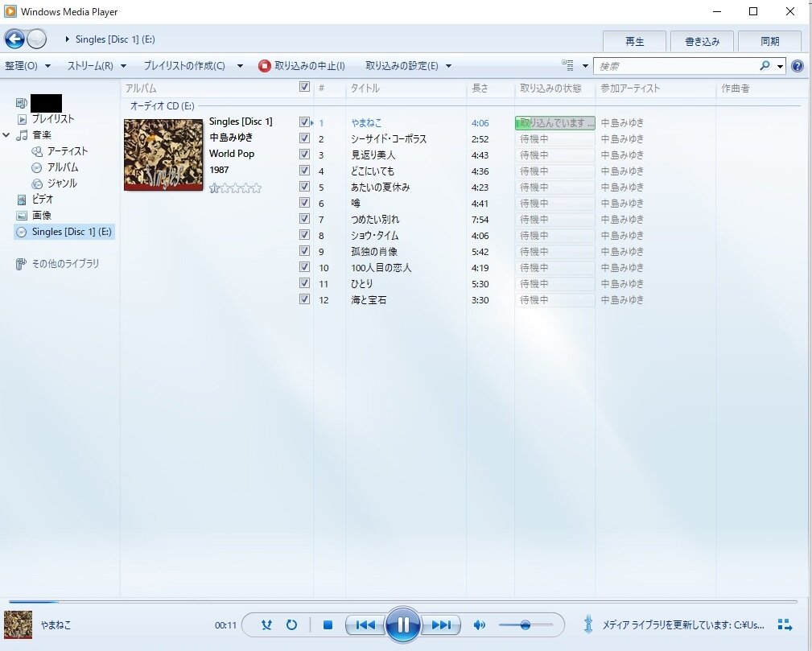Screen dimensions: 812x651
Task: Click プレイリストの作成(C) button
Action: tap(184, 66)
